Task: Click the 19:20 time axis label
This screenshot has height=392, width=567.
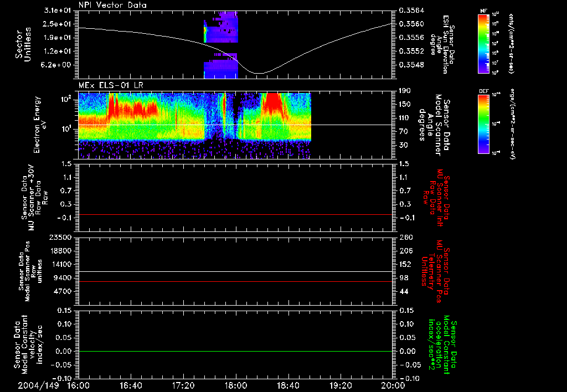Action: (x=341, y=385)
